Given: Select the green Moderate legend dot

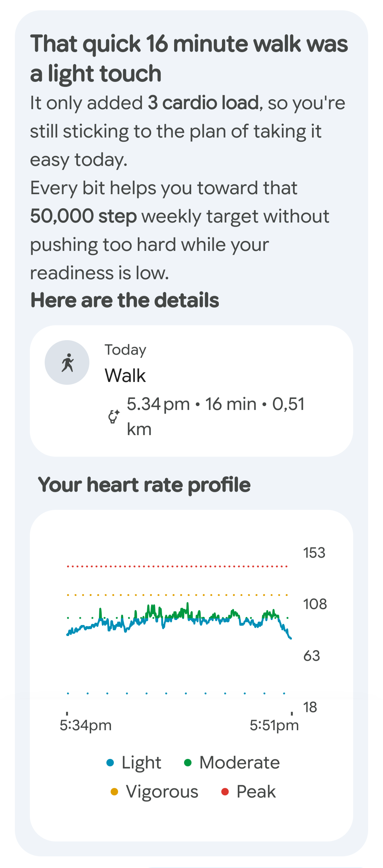Looking at the screenshot, I should (x=188, y=762).
